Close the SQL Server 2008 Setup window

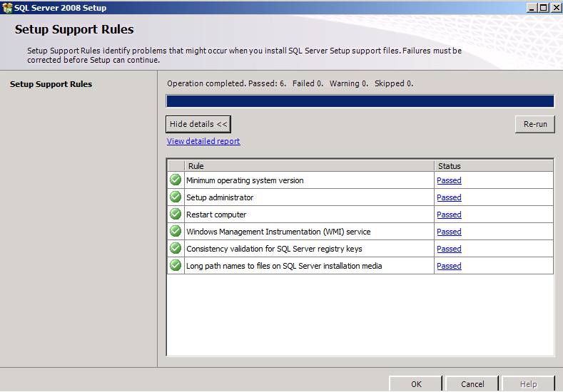pyautogui.click(x=556, y=8)
